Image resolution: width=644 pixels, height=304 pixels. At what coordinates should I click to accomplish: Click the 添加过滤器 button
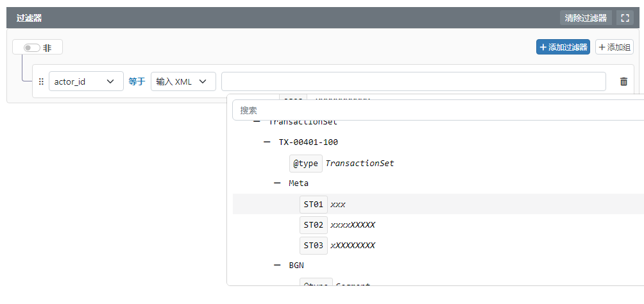coord(563,47)
